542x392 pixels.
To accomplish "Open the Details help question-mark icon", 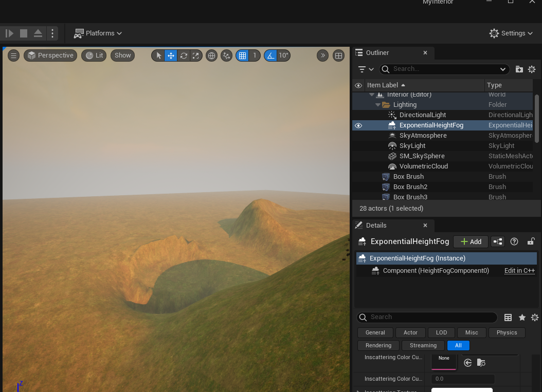I will click(514, 242).
